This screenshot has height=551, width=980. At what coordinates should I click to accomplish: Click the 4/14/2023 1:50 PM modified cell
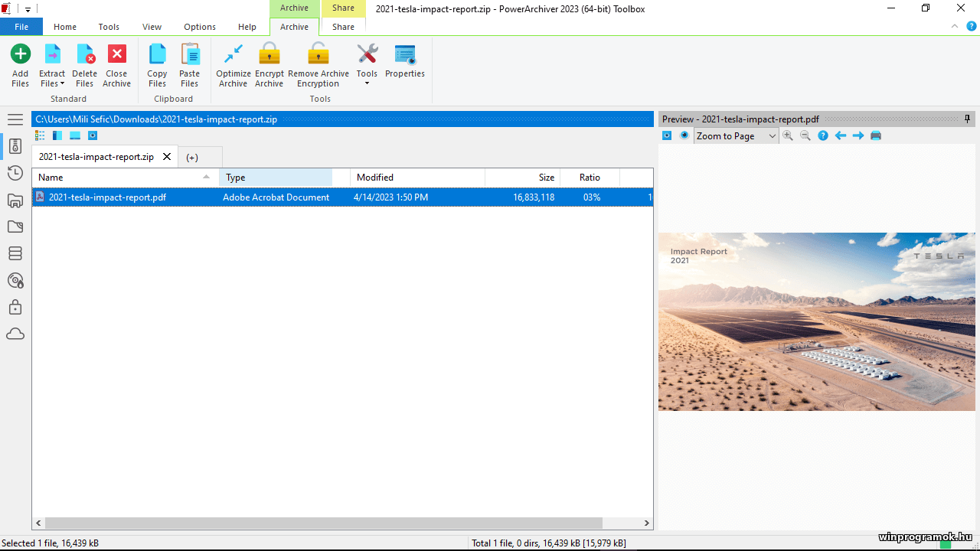[390, 197]
